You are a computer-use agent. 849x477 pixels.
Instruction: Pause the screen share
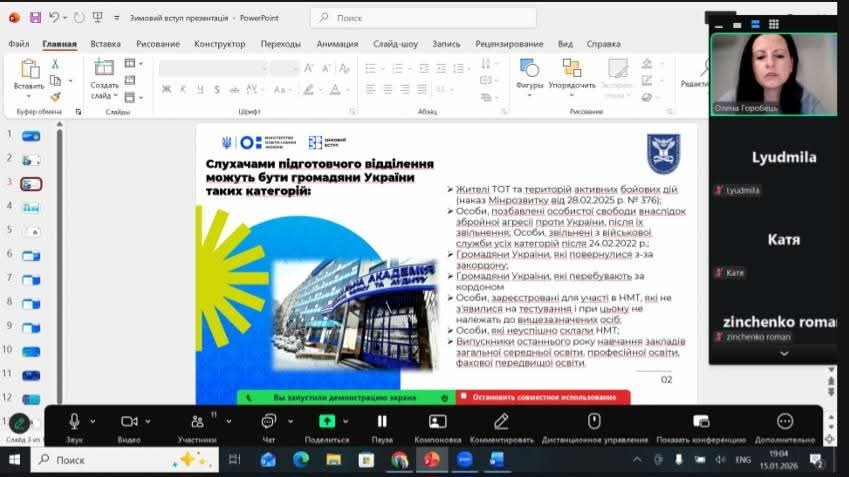(382, 422)
